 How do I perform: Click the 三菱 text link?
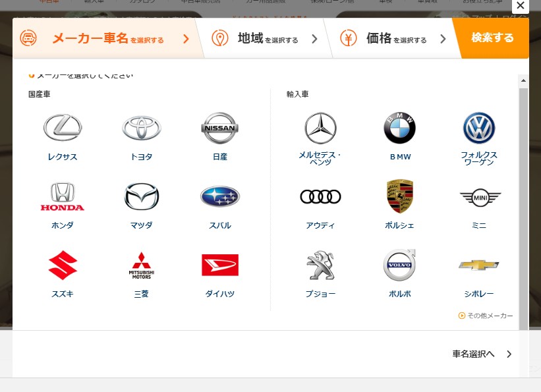142,294
